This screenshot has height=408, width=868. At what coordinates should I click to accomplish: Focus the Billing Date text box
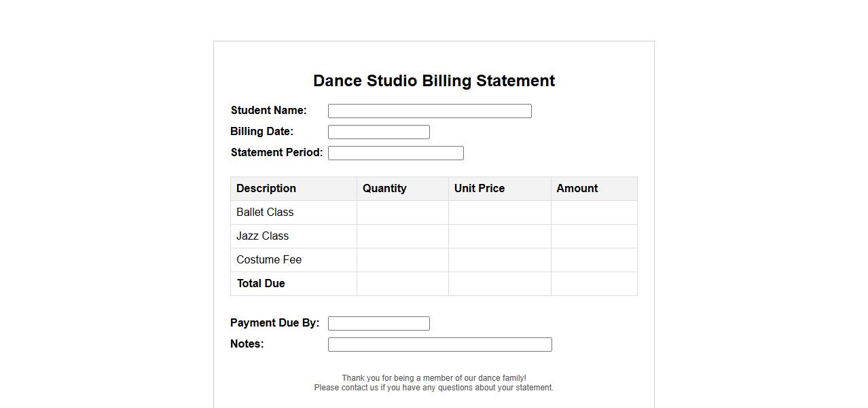click(x=378, y=132)
